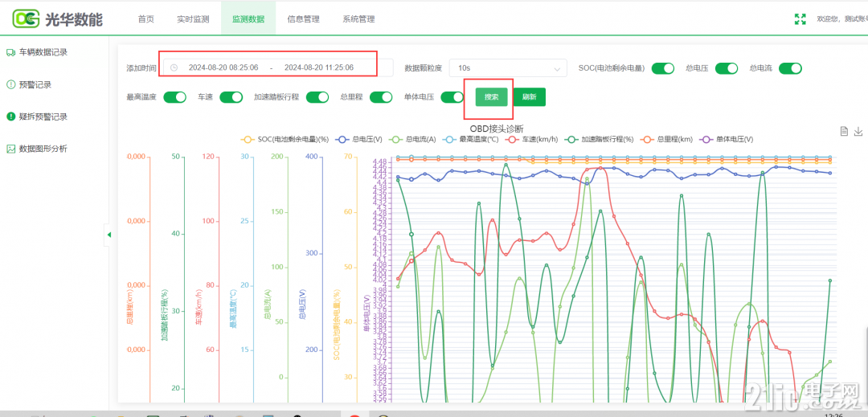The width and height of the screenshot is (868, 417).
Task: Open 系统管理 tab
Action: (x=358, y=19)
